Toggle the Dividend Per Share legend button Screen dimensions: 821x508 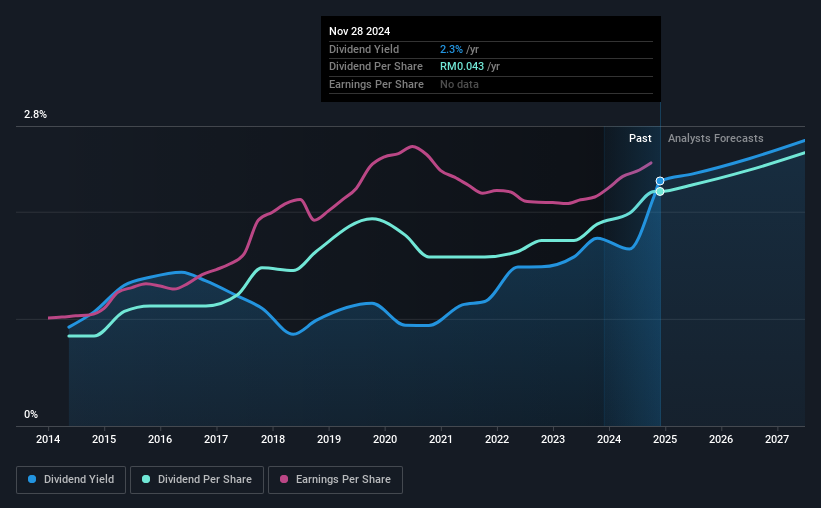click(197, 480)
